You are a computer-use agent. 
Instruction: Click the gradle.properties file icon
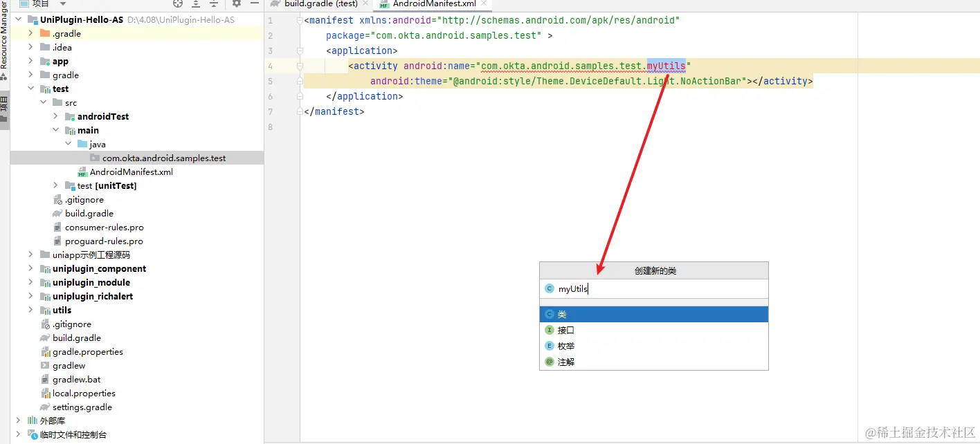[46, 351]
